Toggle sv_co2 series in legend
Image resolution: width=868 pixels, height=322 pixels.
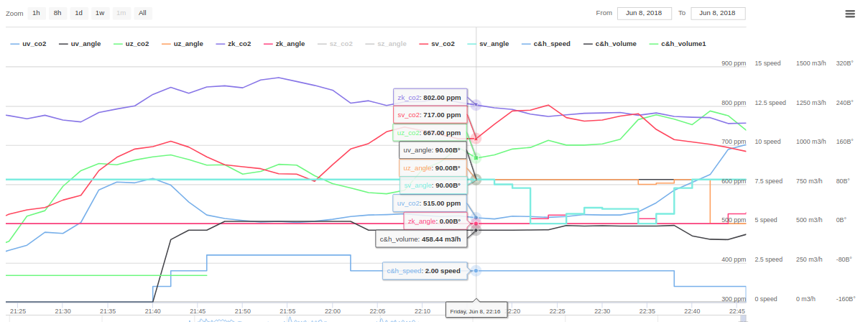(437, 44)
